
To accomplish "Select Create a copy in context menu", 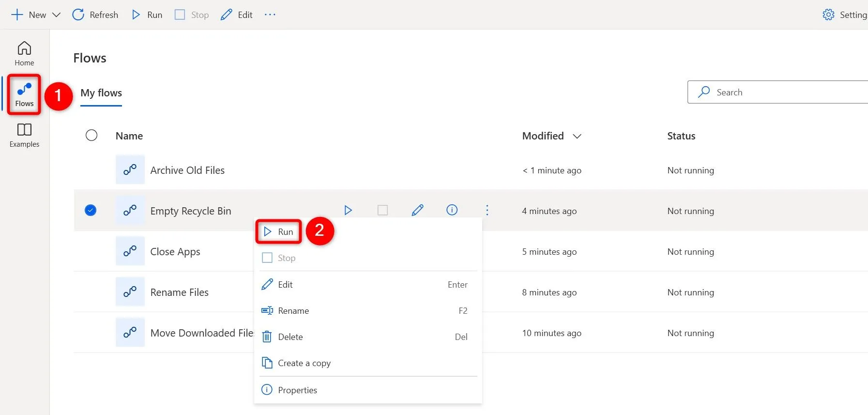I will [x=304, y=363].
